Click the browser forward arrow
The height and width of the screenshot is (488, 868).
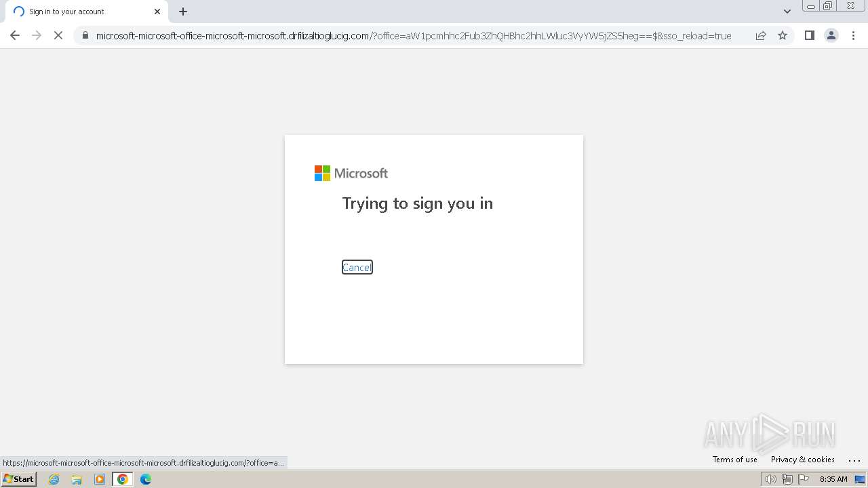37,36
